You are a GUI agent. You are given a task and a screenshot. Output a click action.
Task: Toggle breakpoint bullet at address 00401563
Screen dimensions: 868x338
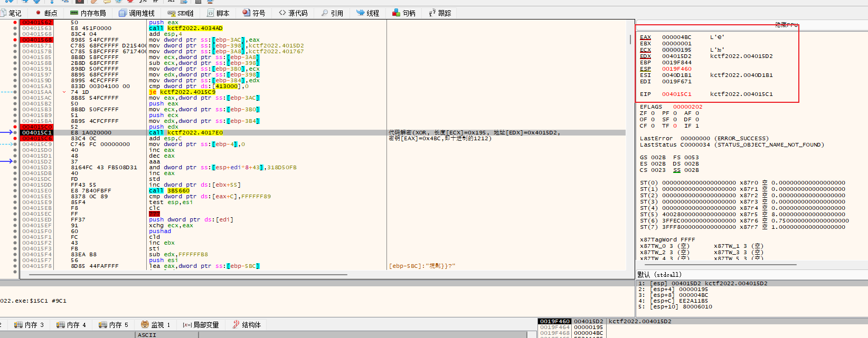click(15, 28)
